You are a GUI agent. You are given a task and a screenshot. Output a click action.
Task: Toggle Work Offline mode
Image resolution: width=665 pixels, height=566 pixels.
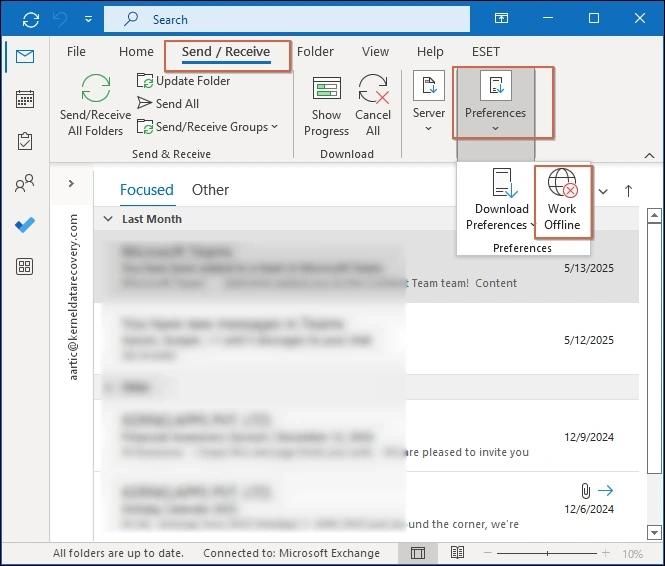tap(562, 199)
